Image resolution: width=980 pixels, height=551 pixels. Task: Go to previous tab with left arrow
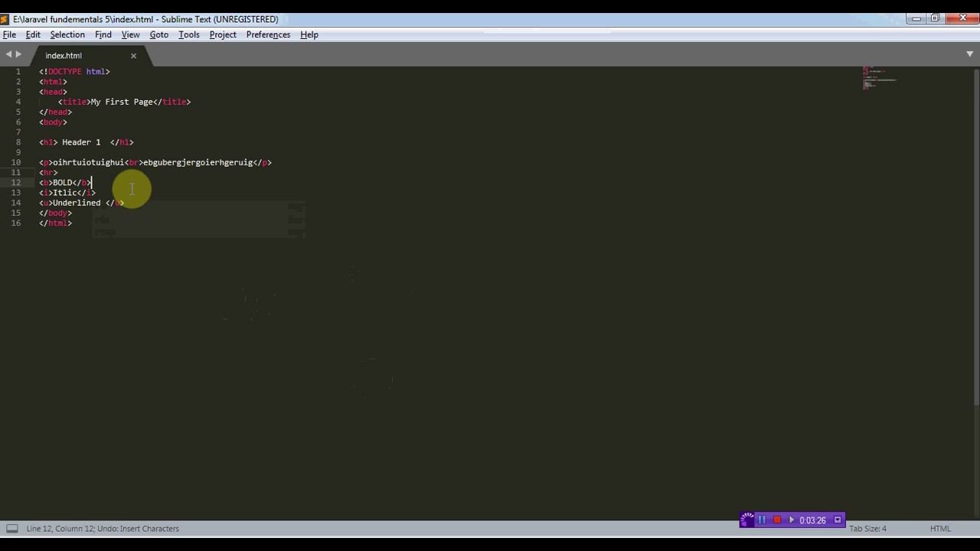[8, 54]
